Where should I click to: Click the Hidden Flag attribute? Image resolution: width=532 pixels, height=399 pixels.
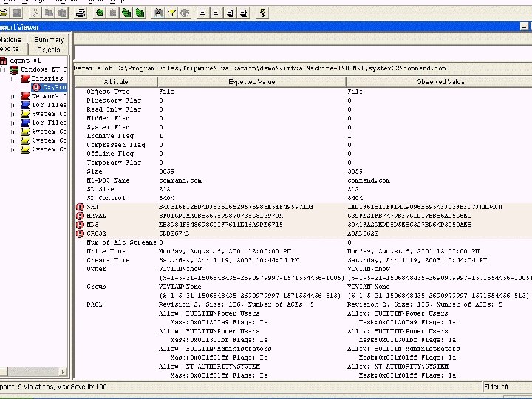click(108, 118)
